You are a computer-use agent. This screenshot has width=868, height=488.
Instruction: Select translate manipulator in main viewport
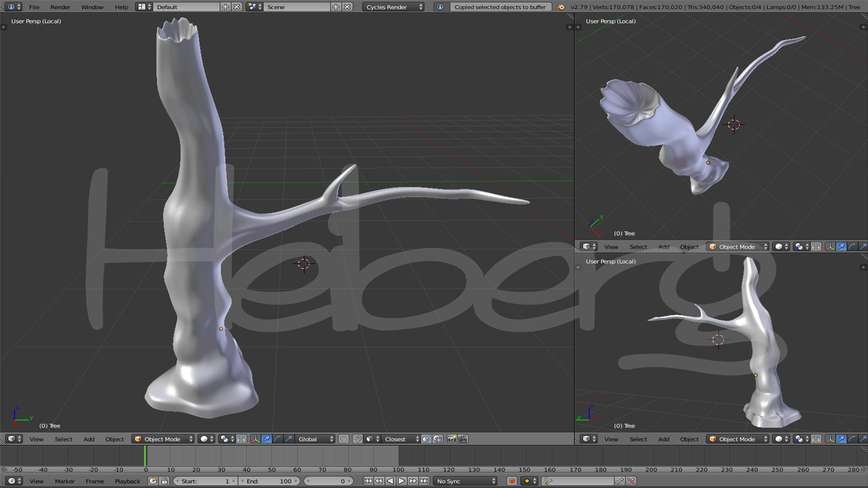point(266,439)
